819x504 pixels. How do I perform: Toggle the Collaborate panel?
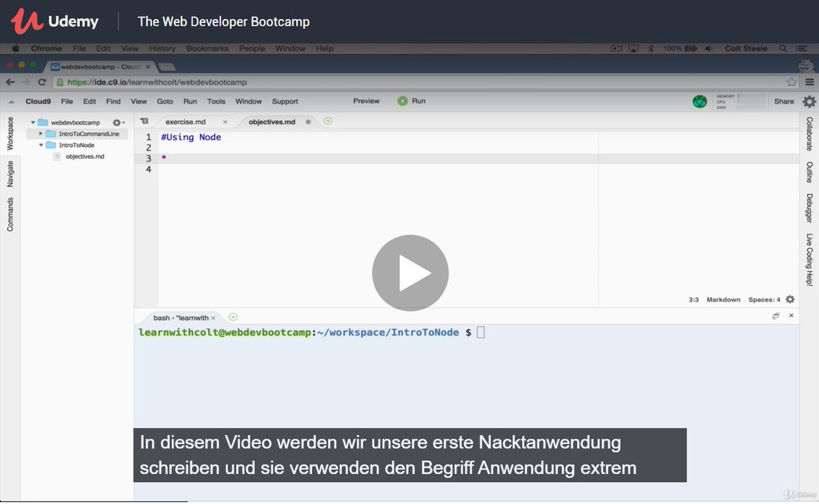[x=809, y=134]
